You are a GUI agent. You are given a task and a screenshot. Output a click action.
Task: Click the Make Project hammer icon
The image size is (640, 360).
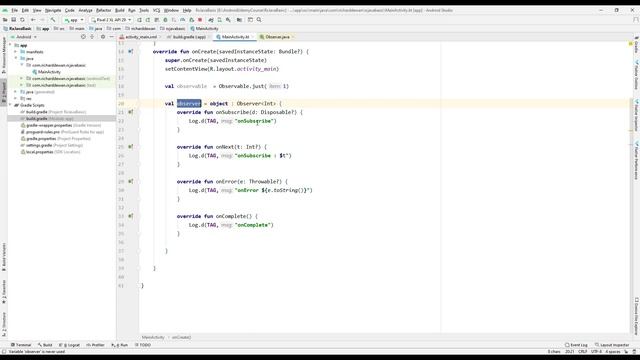tap(53, 20)
